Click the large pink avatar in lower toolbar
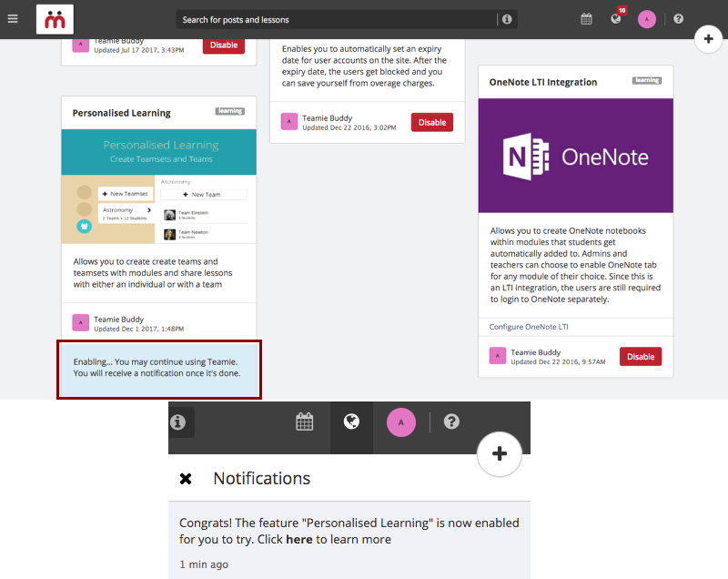 [401, 422]
